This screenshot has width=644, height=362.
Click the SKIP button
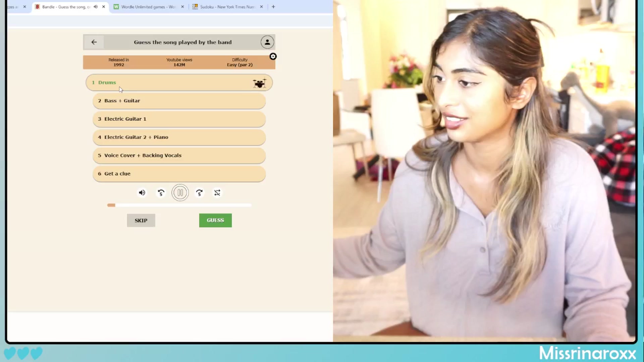click(x=141, y=221)
